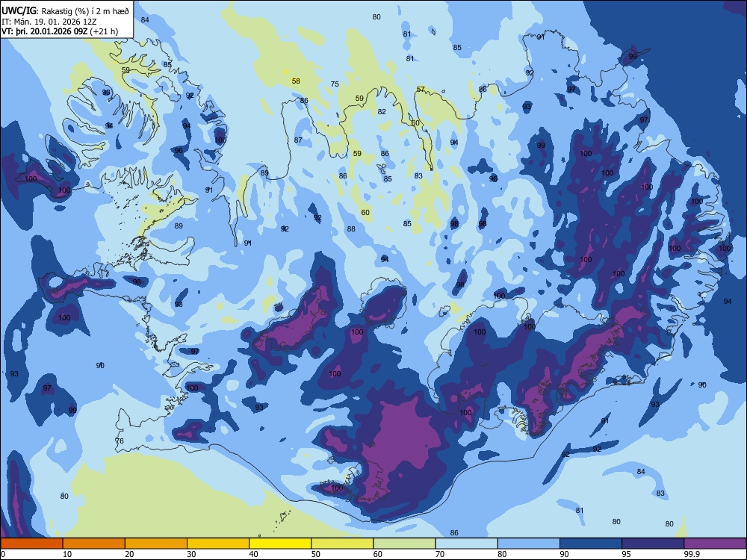Click the 'VT: þri. 20.01.2026 09Z (+21 h)' line

[60, 32]
